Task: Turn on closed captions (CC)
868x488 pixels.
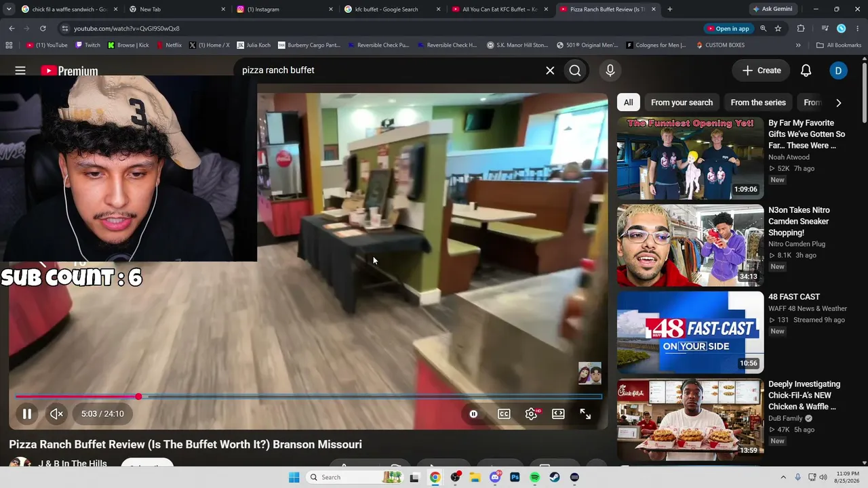Action: point(504,414)
